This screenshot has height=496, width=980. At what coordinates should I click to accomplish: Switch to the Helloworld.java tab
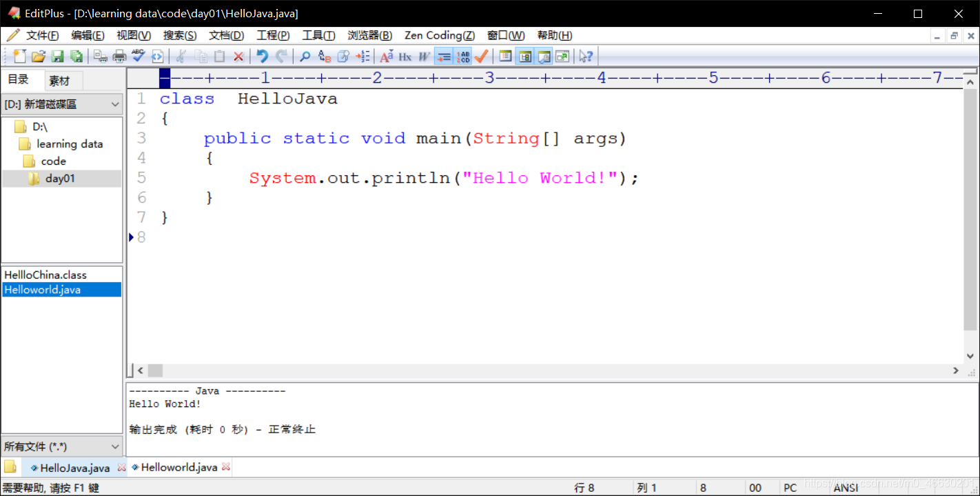click(178, 467)
